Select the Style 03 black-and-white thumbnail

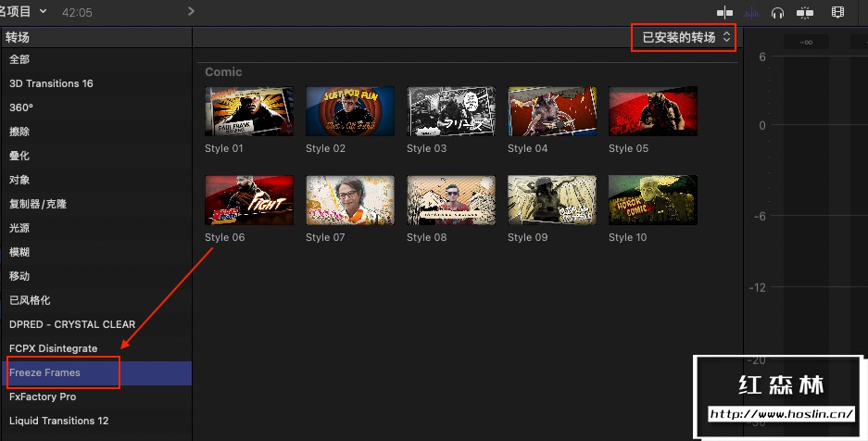coord(451,111)
